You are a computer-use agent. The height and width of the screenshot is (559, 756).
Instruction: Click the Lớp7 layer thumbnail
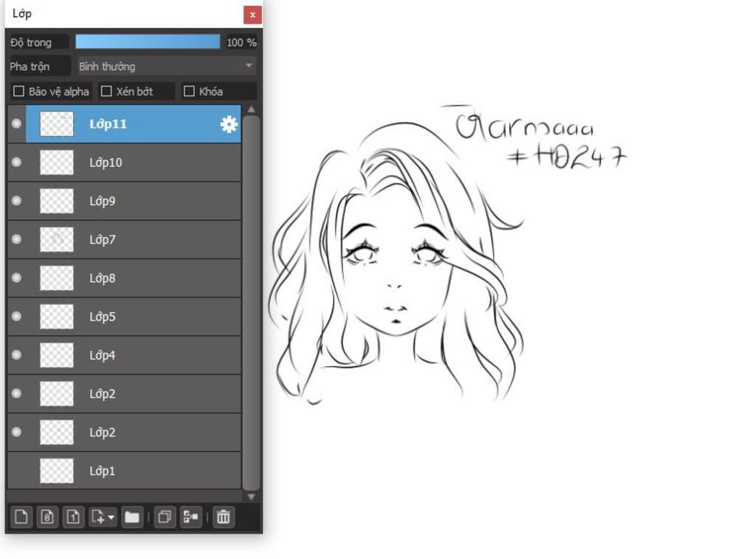click(x=56, y=239)
